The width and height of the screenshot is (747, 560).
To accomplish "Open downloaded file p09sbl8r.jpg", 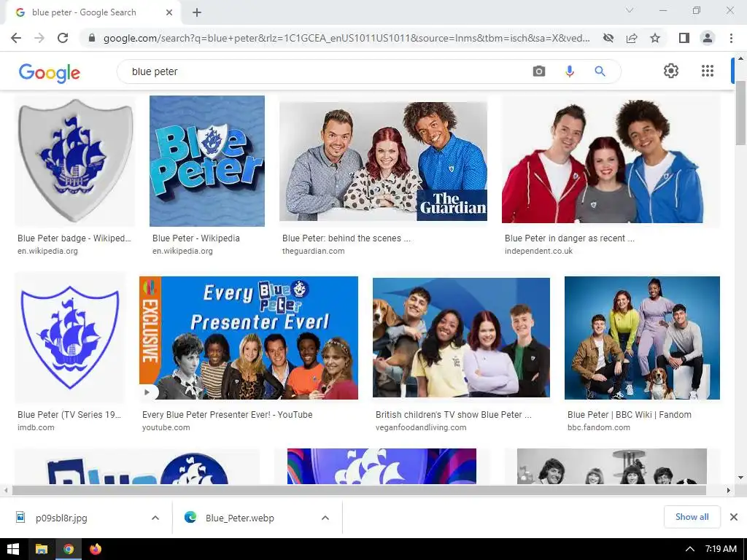I will coord(61,518).
